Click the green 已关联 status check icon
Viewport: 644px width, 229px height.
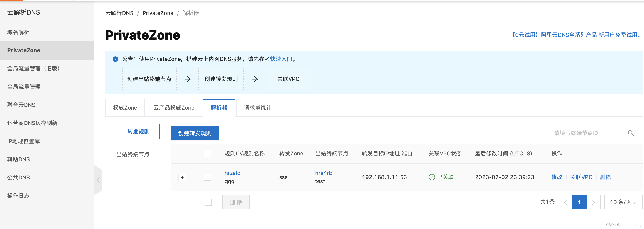click(432, 177)
